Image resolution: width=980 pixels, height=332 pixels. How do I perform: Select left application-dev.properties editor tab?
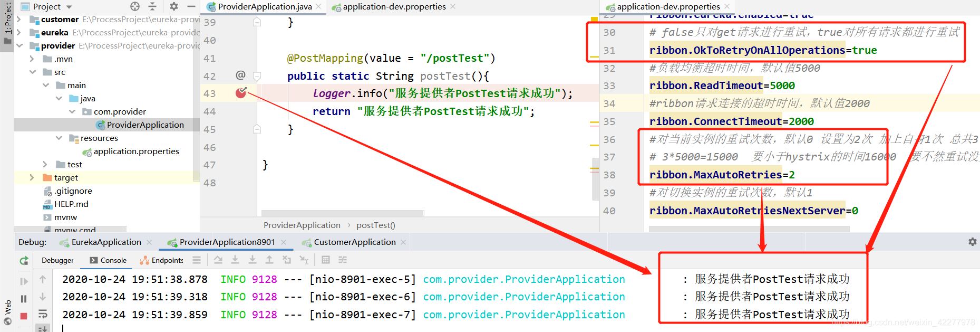[x=394, y=7]
